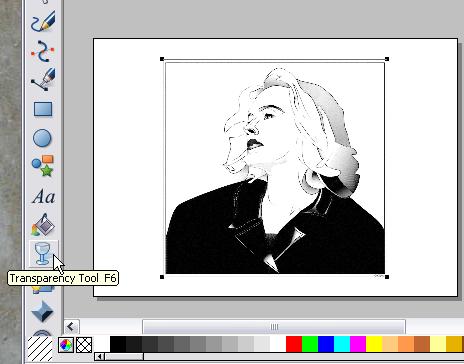464x364 pixels.
Task: Click the palette scroll left arrow
Action: [99, 357]
